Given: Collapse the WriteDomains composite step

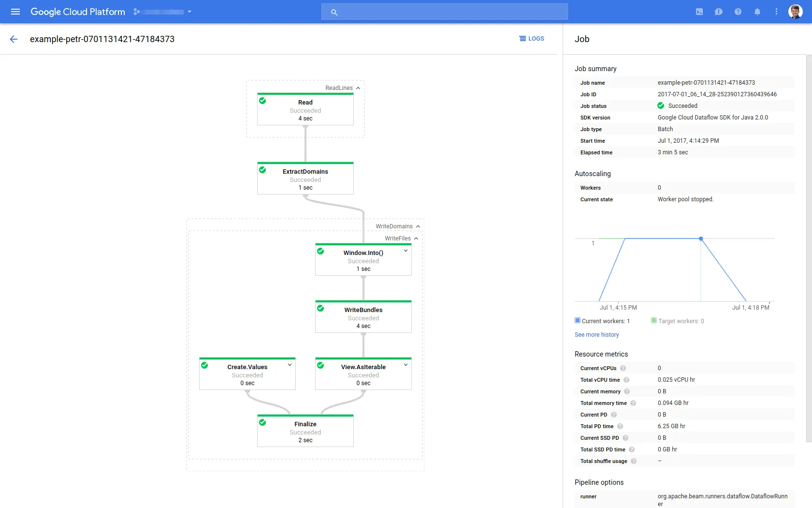Looking at the screenshot, I should coord(418,226).
